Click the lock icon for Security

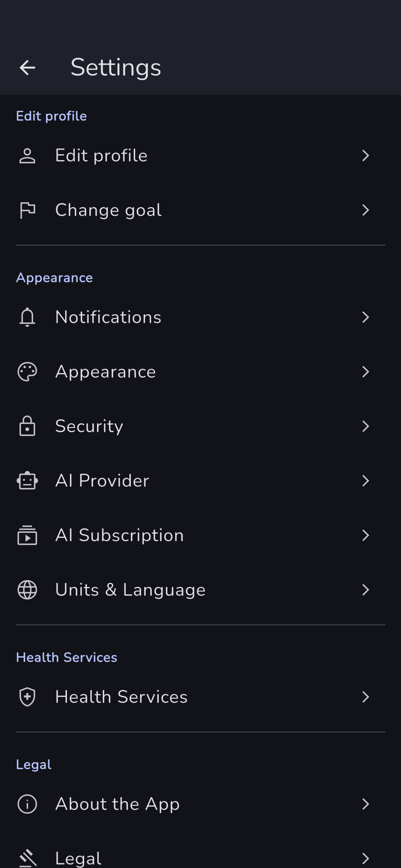27,426
